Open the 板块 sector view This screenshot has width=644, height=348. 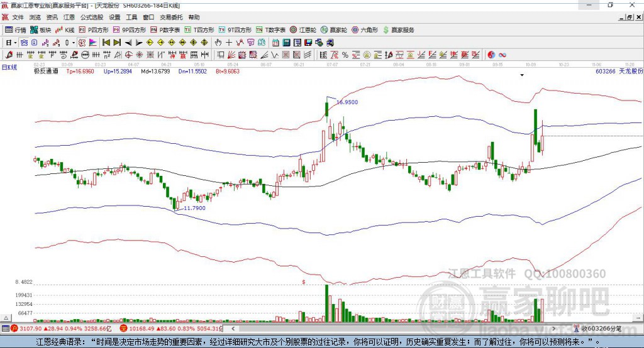[41, 30]
